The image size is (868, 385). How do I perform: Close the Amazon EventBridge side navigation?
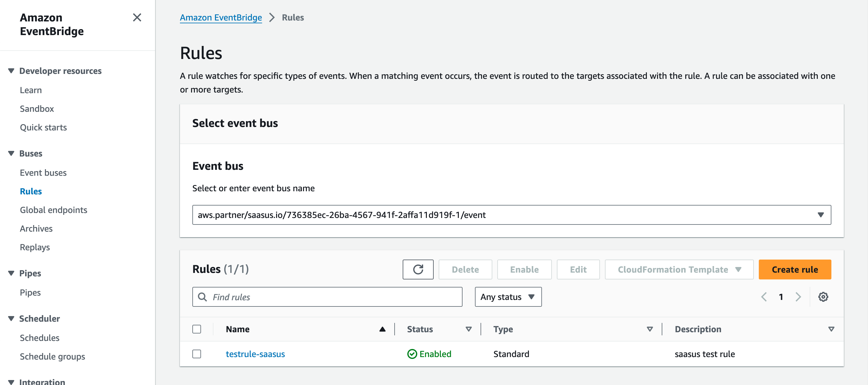coord(137,17)
